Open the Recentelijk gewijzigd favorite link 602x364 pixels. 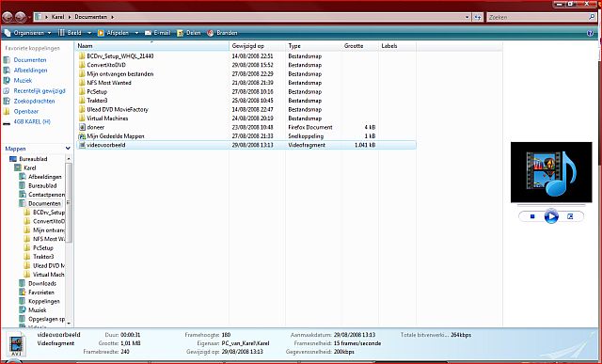click(40, 91)
